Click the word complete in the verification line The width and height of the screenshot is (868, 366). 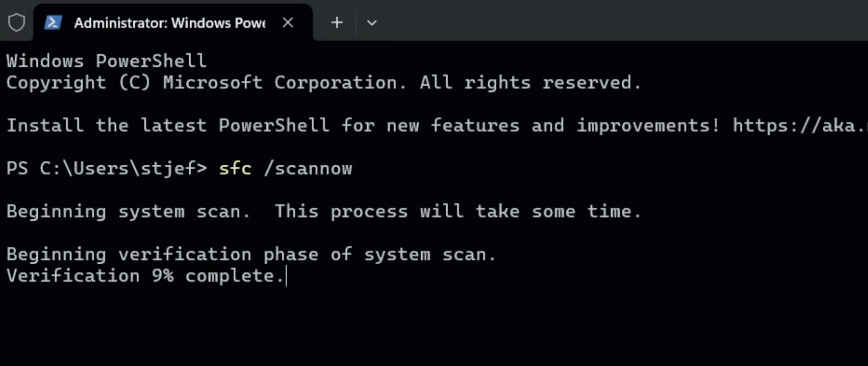click(232, 276)
